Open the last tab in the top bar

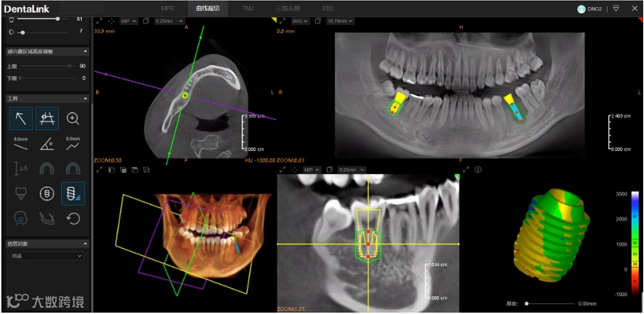point(327,9)
